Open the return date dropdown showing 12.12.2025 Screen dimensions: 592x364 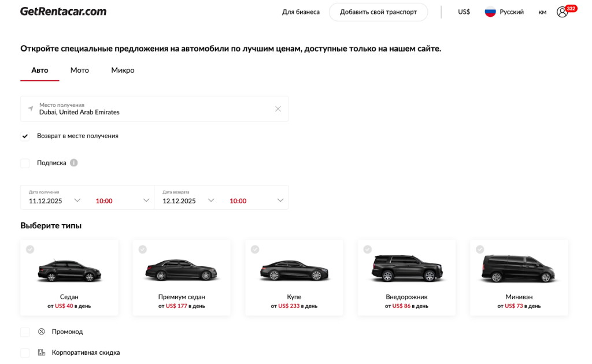click(x=185, y=200)
